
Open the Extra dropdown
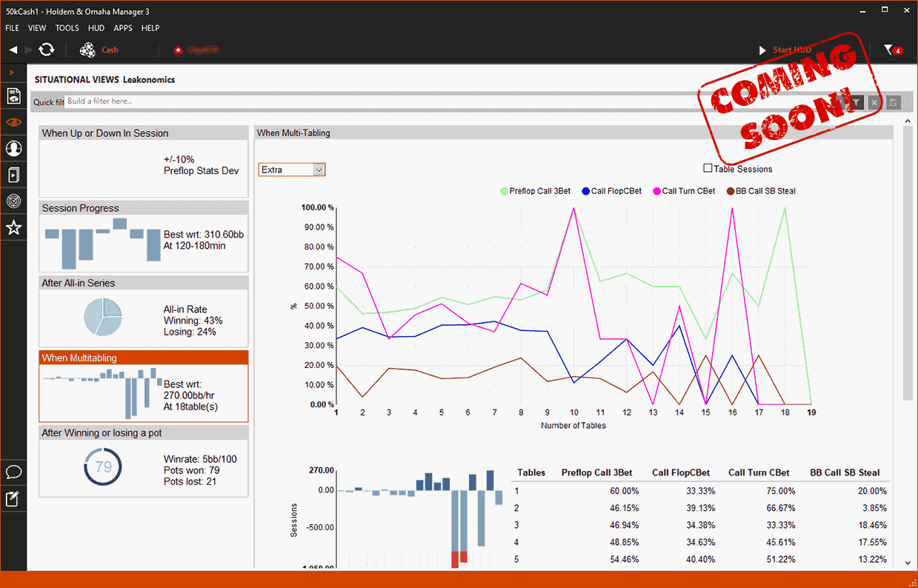tap(291, 170)
